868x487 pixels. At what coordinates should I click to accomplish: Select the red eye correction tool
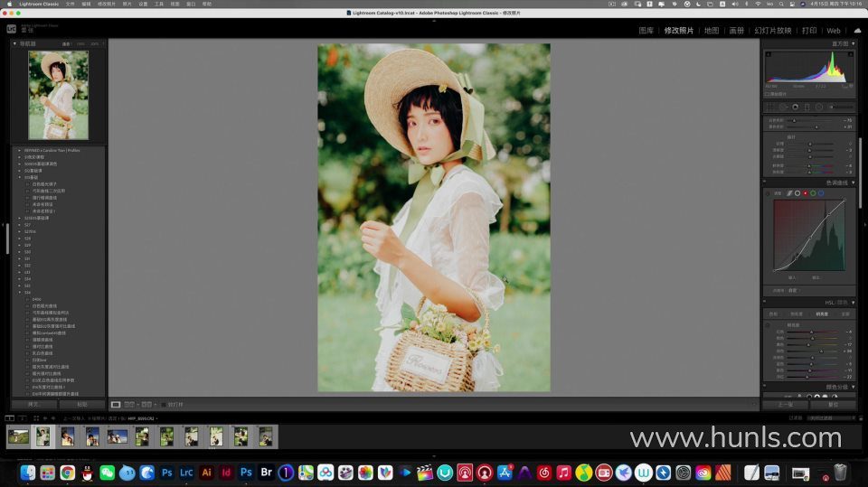(x=795, y=107)
